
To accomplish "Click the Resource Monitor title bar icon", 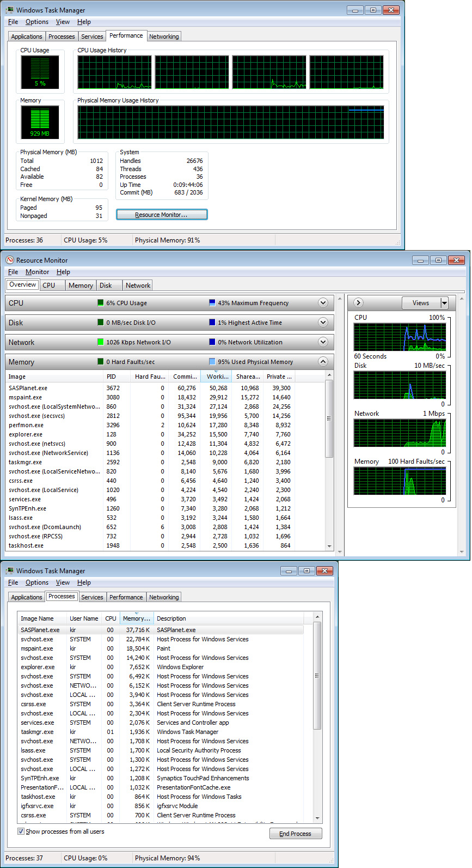I will [x=10, y=260].
